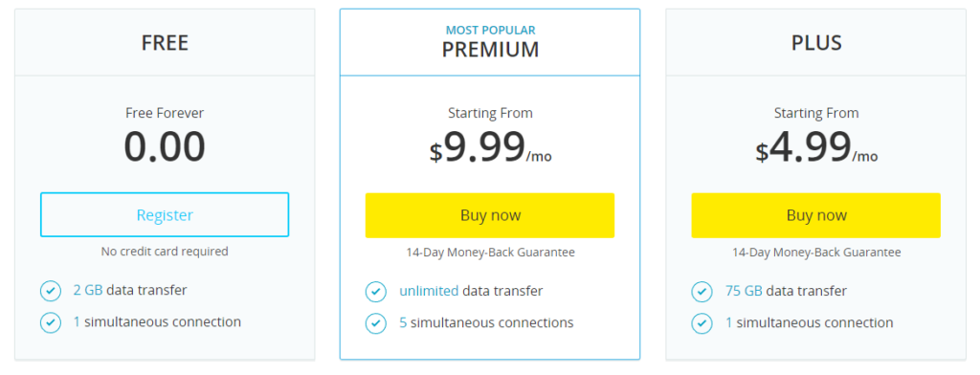Click checkmark icon beside Free plan 1 simultaneous connection

click(51, 322)
